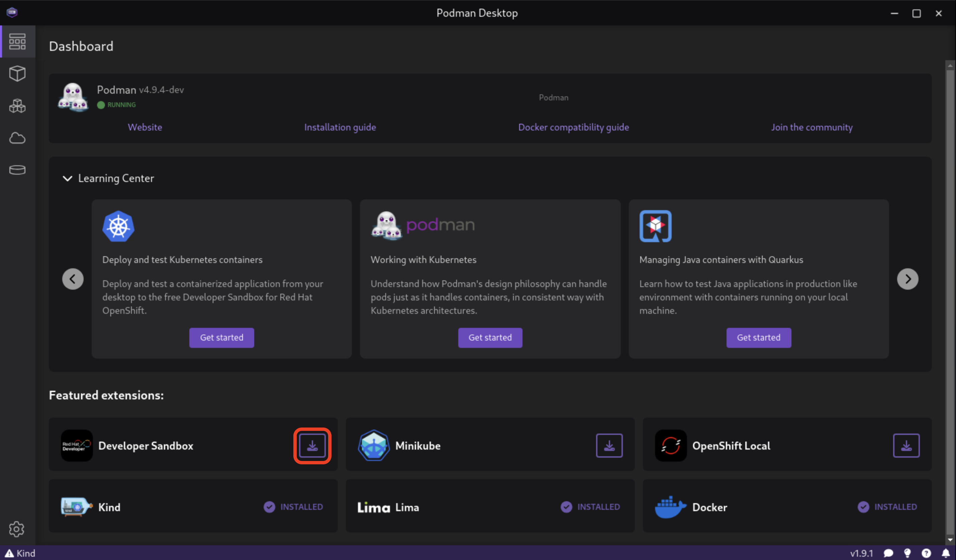Click the Lima logo

374,507
